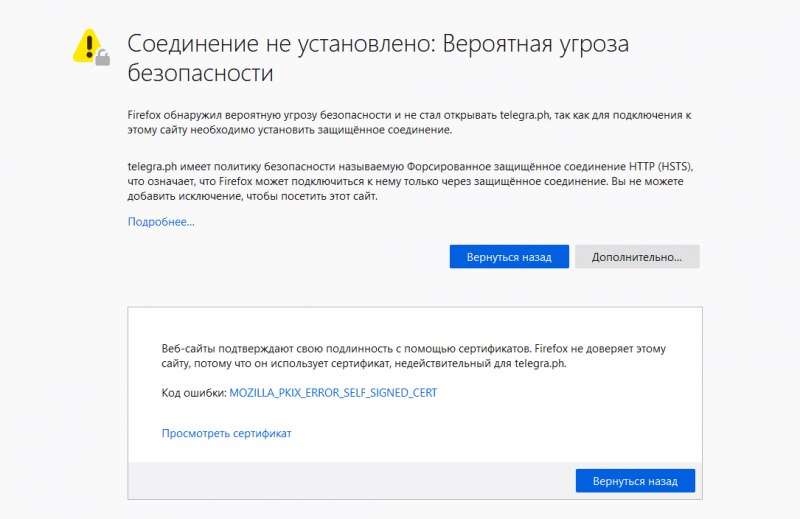The width and height of the screenshot is (800, 519).
Task: Click the heading "Соединение не установлено: Вероятная угроза безопасности"
Action: click(x=378, y=58)
